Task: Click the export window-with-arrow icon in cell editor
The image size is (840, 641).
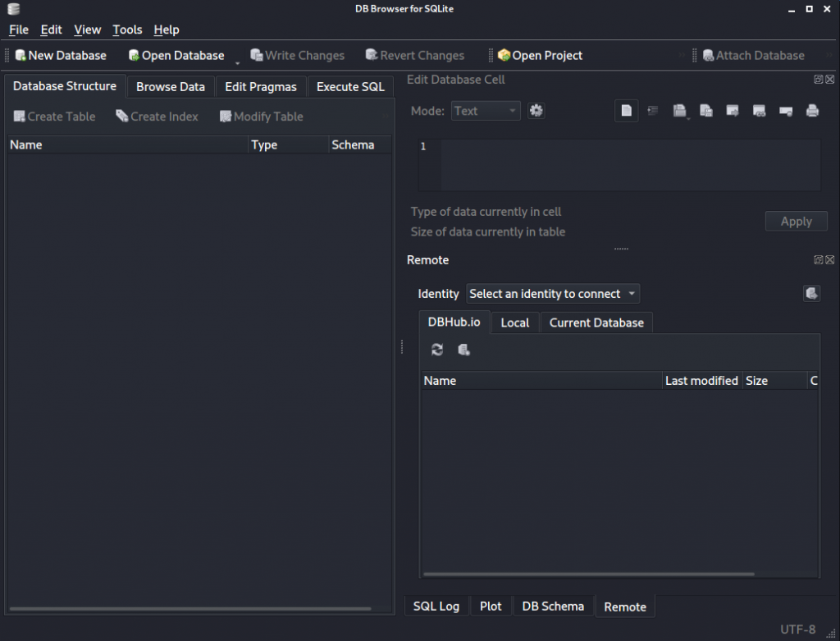Action: click(x=733, y=111)
